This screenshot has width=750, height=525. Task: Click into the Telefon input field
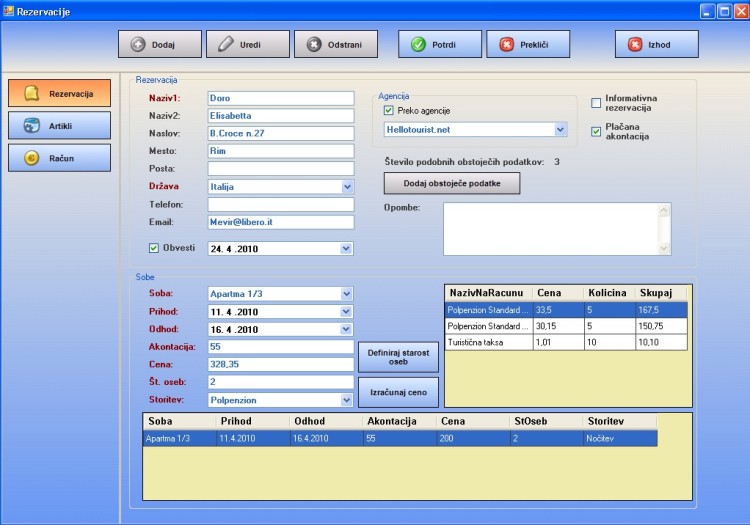pos(281,204)
